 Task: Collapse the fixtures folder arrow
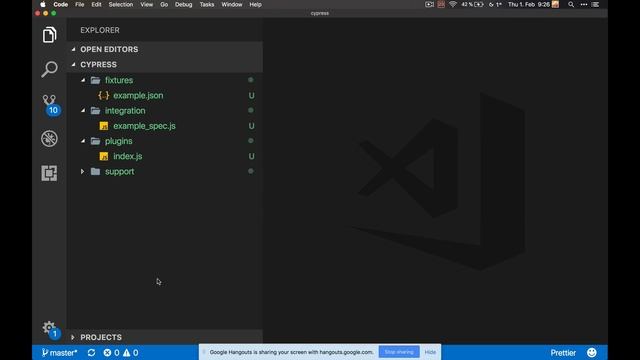coord(83,80)
